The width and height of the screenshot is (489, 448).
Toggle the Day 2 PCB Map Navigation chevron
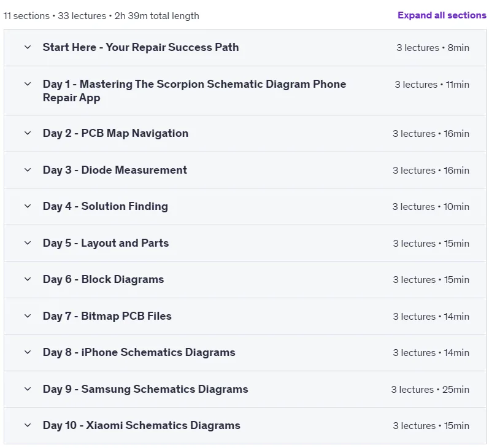pos(28,133)
